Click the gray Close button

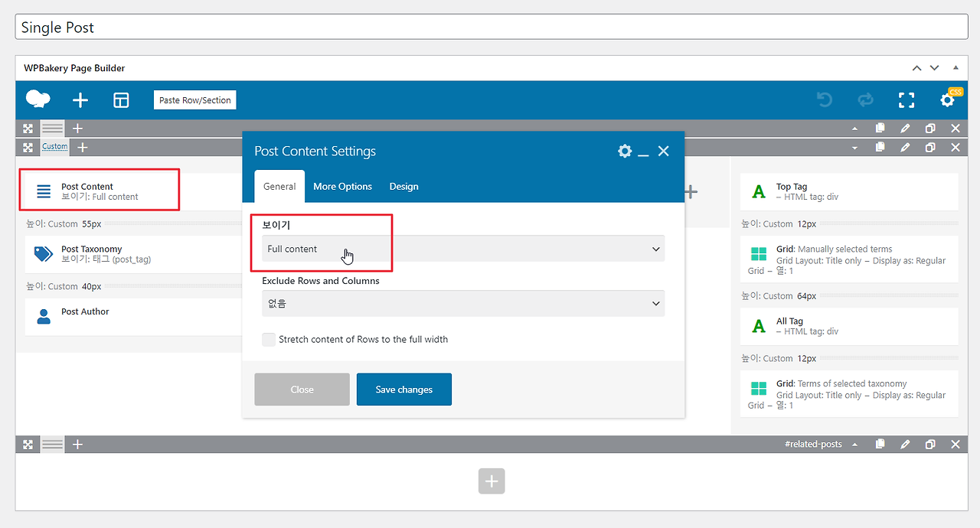(x=302, y=389)
